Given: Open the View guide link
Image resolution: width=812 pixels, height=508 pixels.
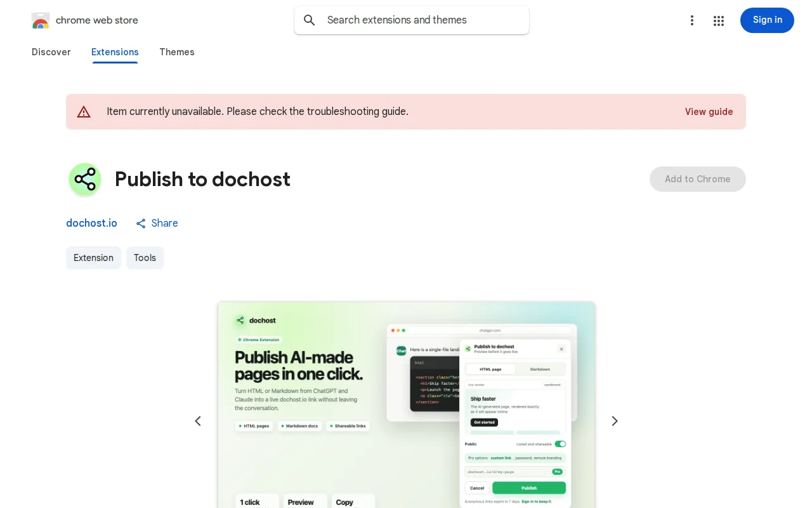Looking at the screenshot, I should [x=709, y=112].
